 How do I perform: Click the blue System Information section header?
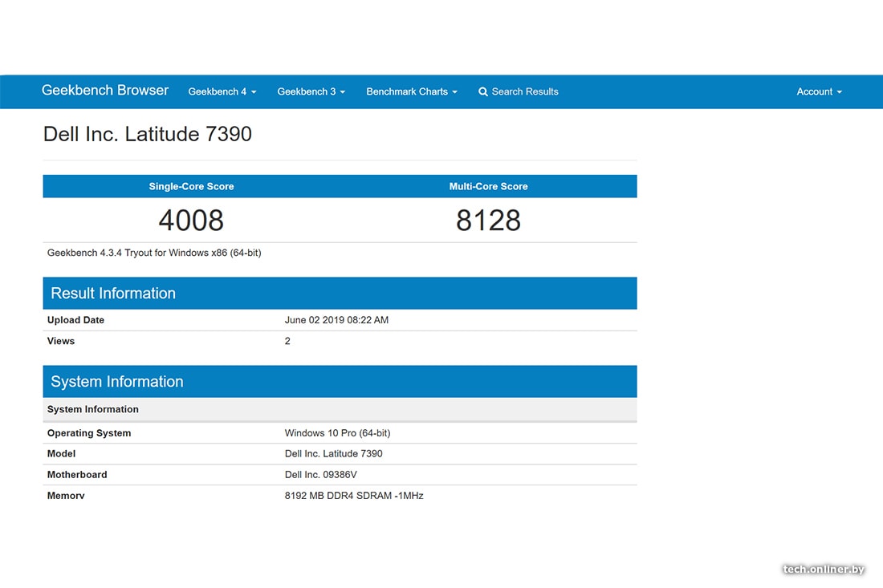coord(340,382)
